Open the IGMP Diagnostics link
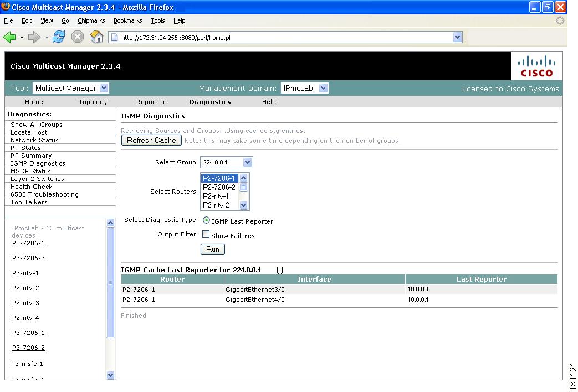Viewport: 578px width, 392px height. click(38, 163)
